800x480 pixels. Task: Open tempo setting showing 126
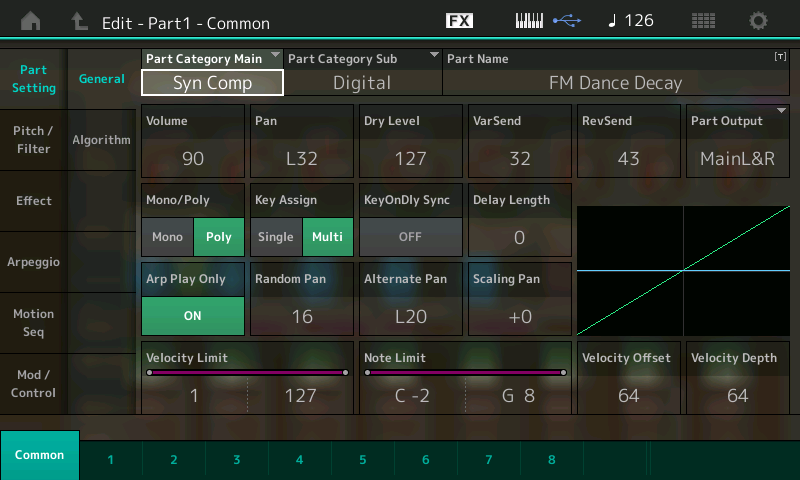631,21
